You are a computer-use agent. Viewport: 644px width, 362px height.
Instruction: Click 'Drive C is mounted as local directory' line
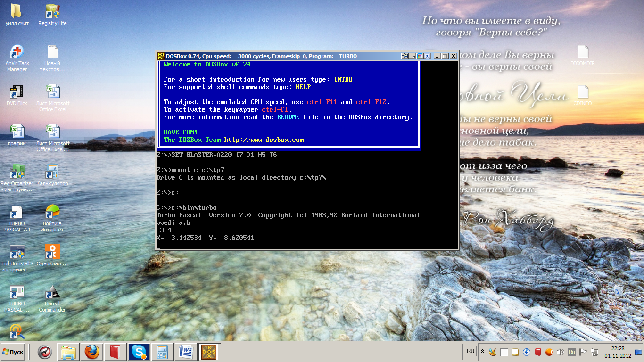[241, 178]
